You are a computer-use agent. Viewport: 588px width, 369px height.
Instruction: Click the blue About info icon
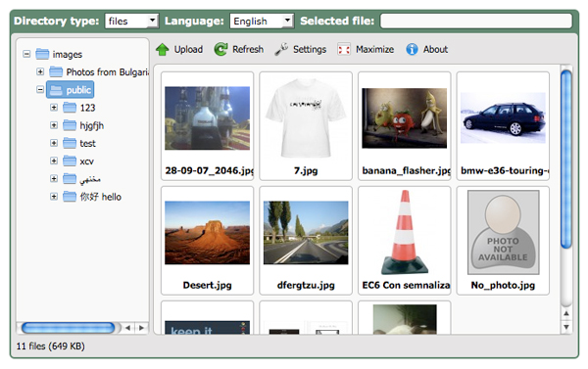[x=412, y=49]
